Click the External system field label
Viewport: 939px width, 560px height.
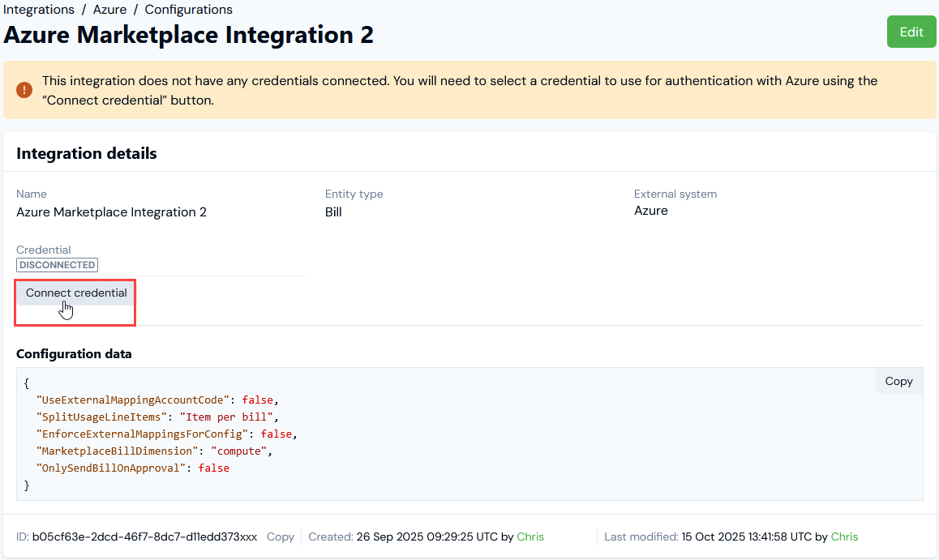(675, 194)
